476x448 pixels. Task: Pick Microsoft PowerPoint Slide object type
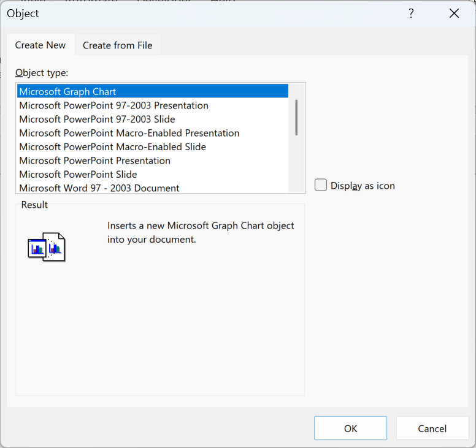coord(153,175)
